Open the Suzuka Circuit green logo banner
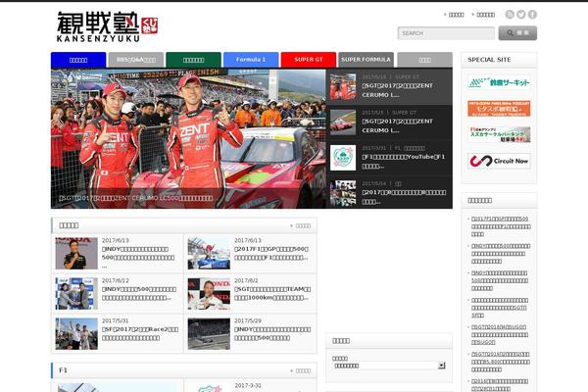 tap(499, 82)
